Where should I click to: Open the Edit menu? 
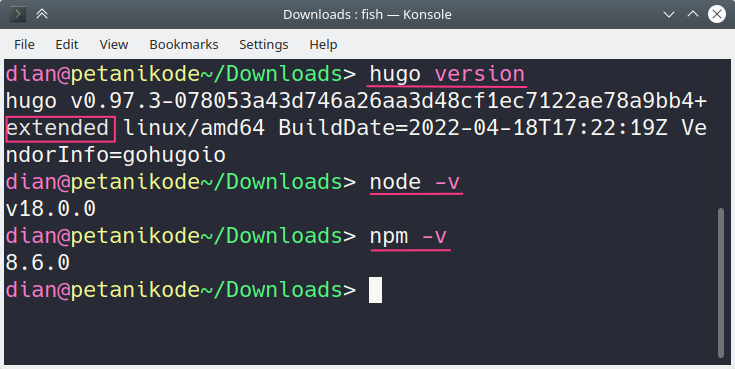pos(67,45)
